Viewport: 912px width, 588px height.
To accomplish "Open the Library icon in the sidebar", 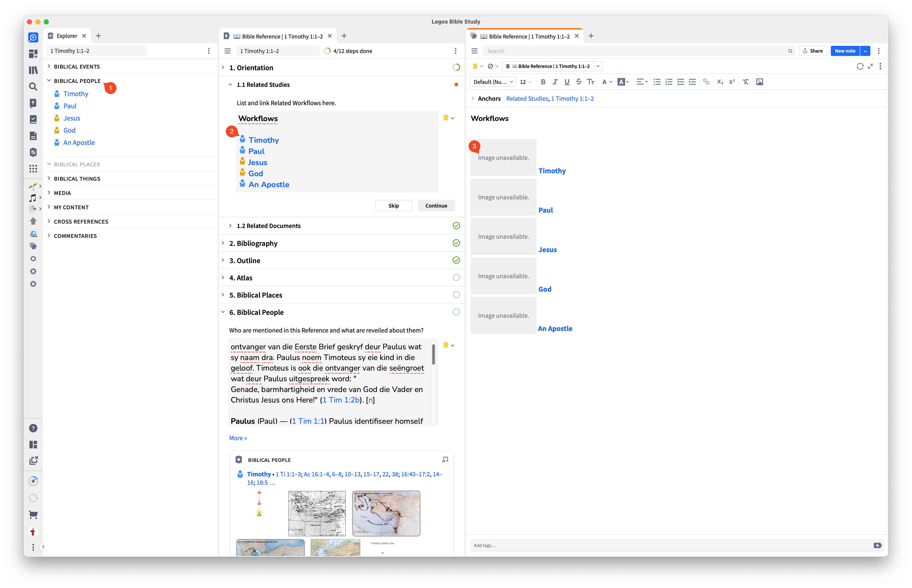I will (33, 70).
